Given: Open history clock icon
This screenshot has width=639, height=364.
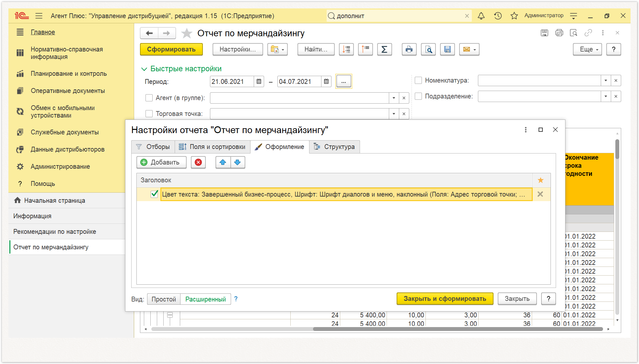Looking at the screenshot, I should [498, 16].
